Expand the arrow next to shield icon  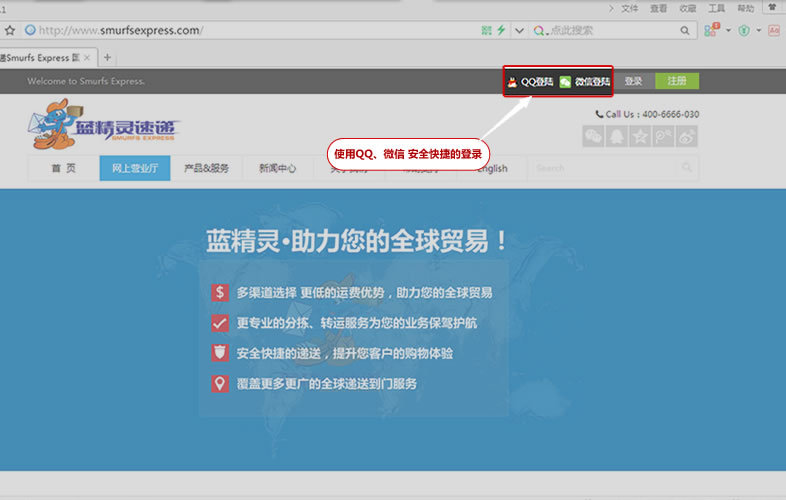[x=759, y=31]
